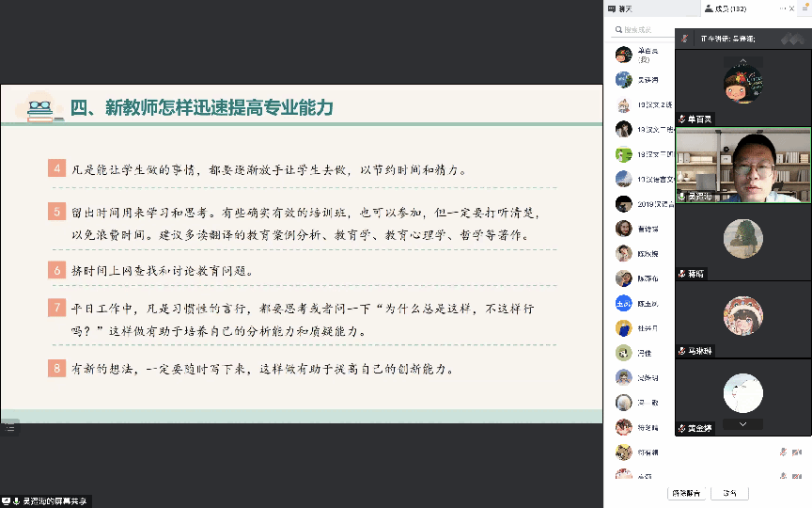Click the button right of 请求发言
Screen dimensions: 812x508
click(729, 493)
